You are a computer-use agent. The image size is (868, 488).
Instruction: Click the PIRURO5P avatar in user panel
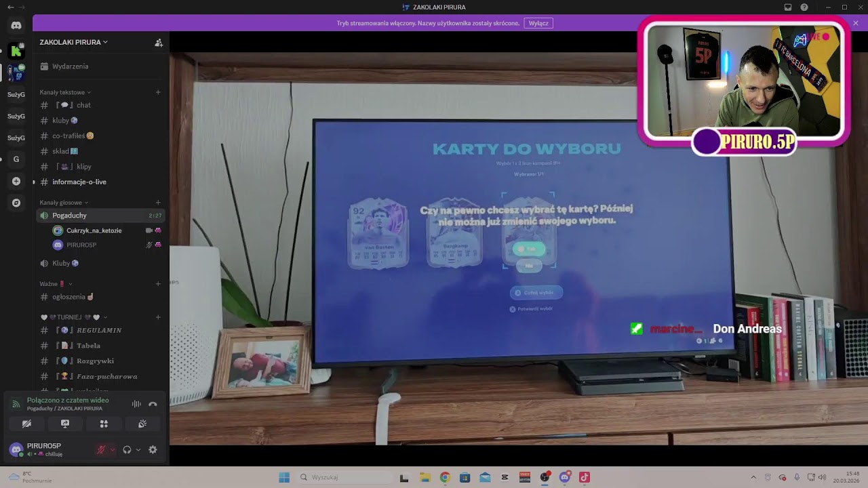click(16, 449)
